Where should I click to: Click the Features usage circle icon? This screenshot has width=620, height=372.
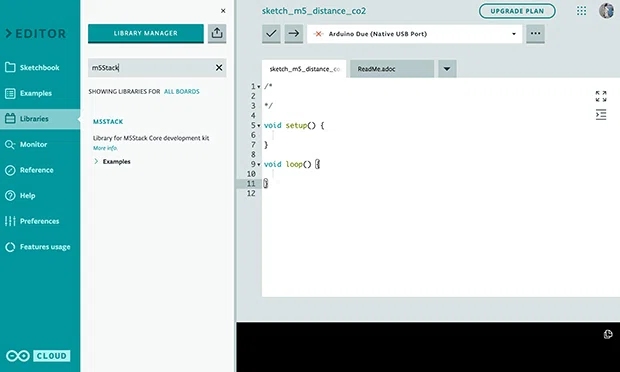(10, 247)
